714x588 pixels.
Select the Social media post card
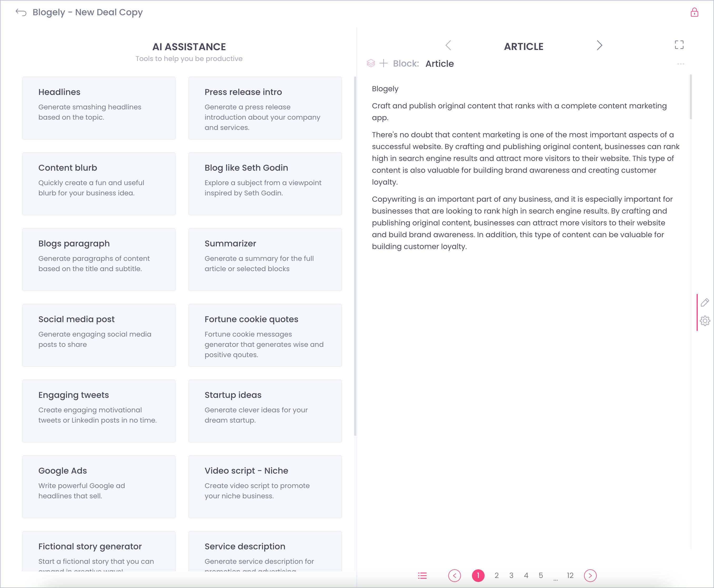pos(99,335)
